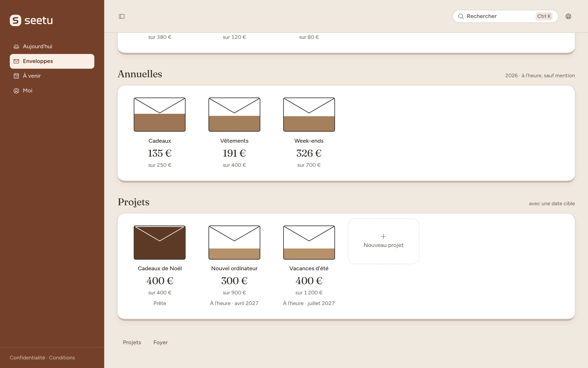588x368 pixels.
Task: Open the Moi sidebar item
Action: [x=52, y=91]
